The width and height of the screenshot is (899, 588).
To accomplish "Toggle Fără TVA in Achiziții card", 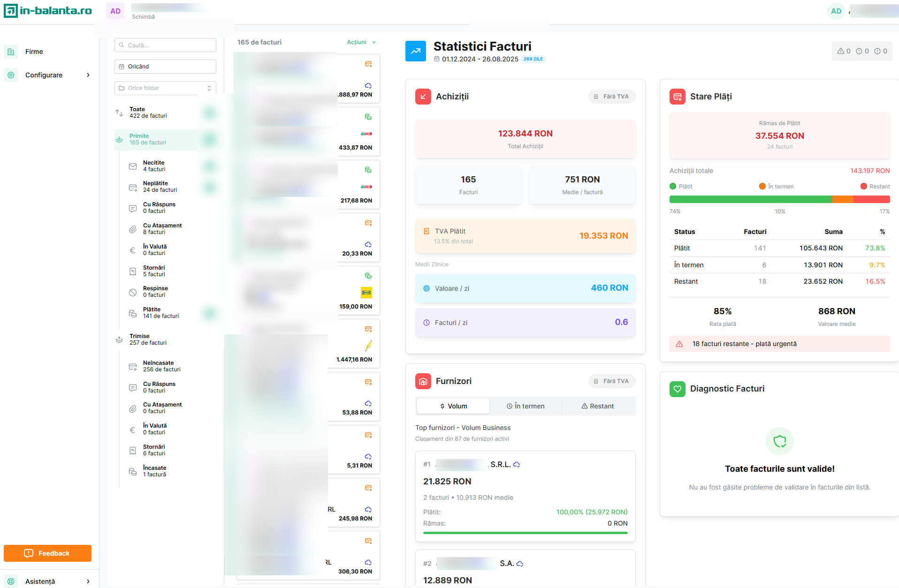I will click(611, 97).
